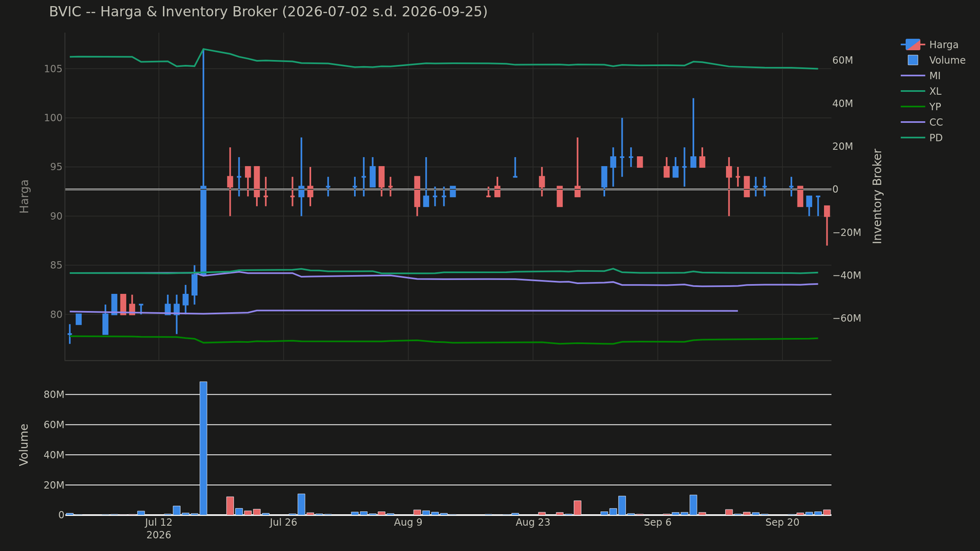Click the Jul 12 x-axis label

pos(159,522)
